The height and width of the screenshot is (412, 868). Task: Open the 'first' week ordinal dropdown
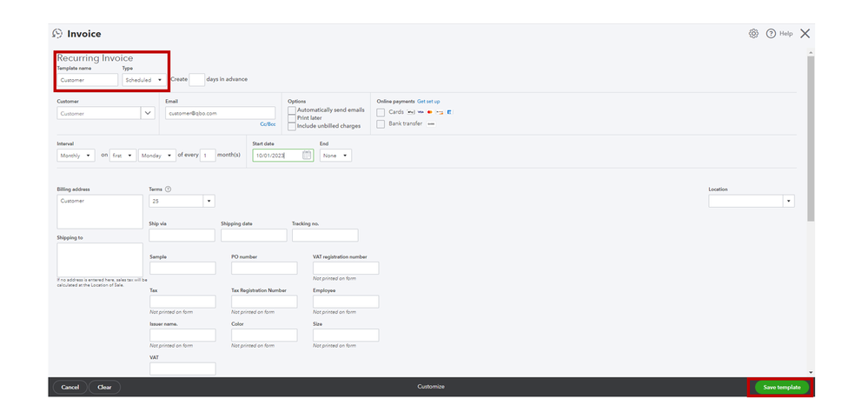(123, 156)
